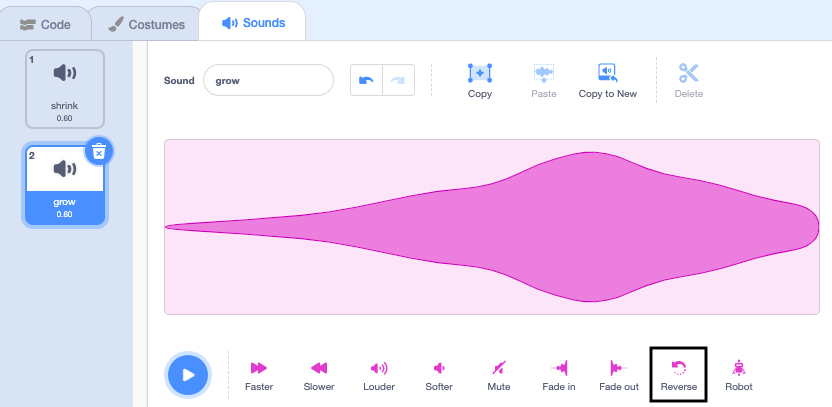Copy selection to a new sound
Viewport: 832px width, 407px height.
608,80
